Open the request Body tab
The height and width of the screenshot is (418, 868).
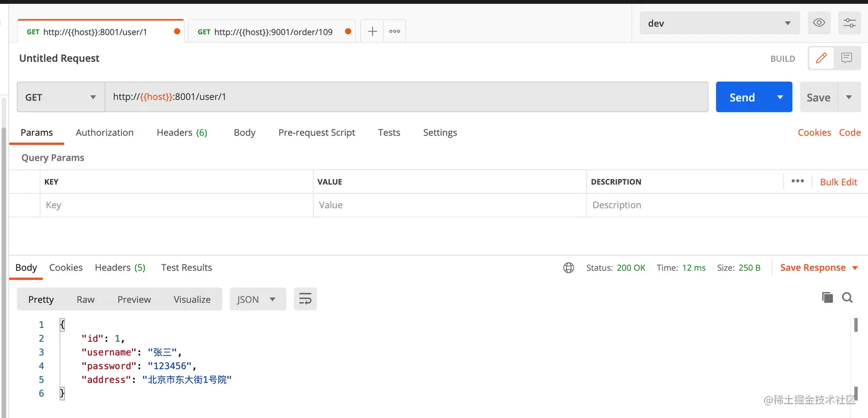click(245, 132)
